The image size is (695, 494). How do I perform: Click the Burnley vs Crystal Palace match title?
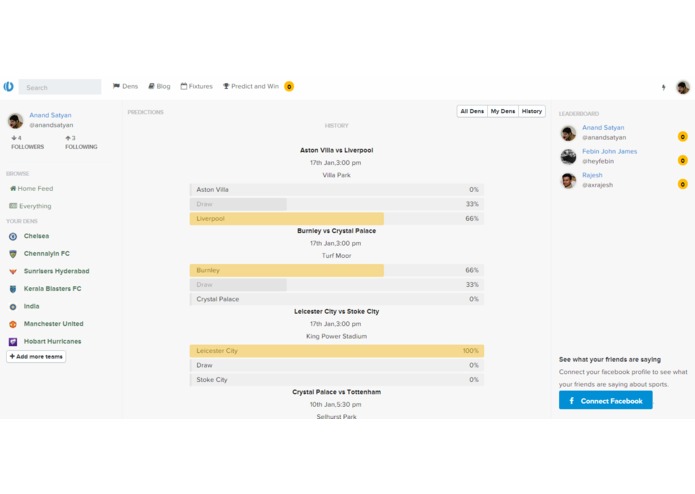click(336, 231)
